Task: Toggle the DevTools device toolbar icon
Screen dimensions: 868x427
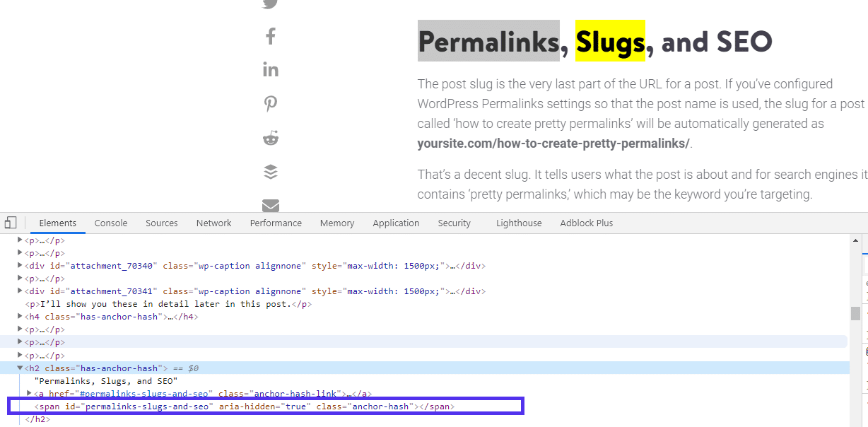Action: click(11, 223)
